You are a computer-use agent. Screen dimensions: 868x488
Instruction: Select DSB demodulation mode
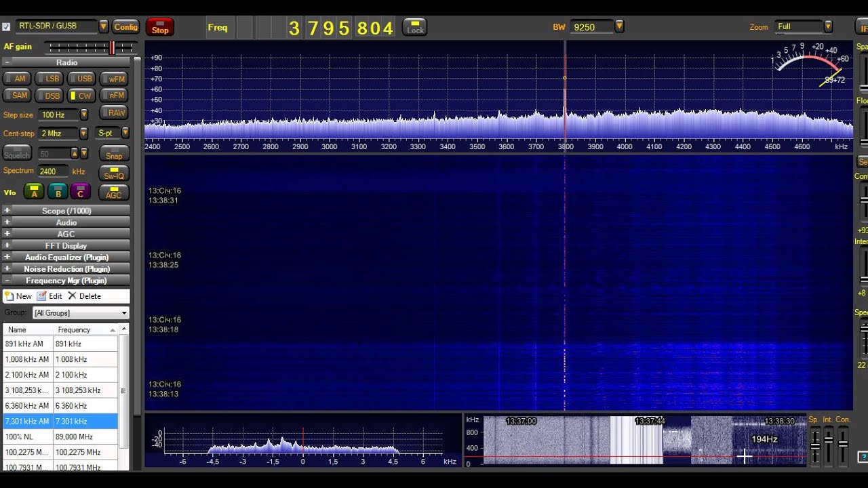[x=48, y=96]
